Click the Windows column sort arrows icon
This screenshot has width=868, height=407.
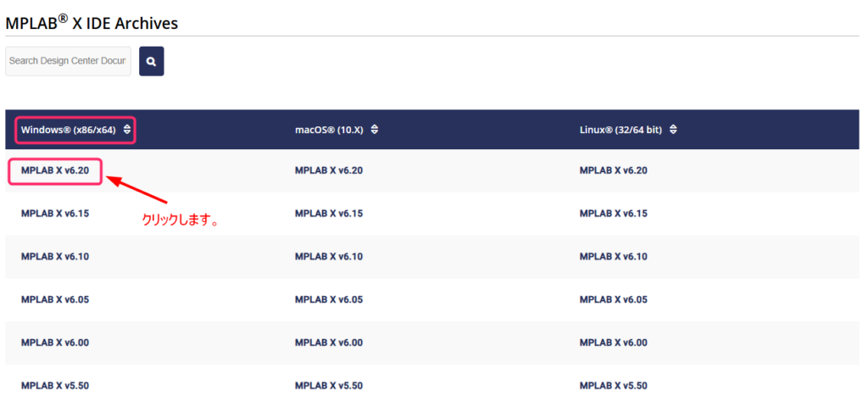tap(127, 130)
